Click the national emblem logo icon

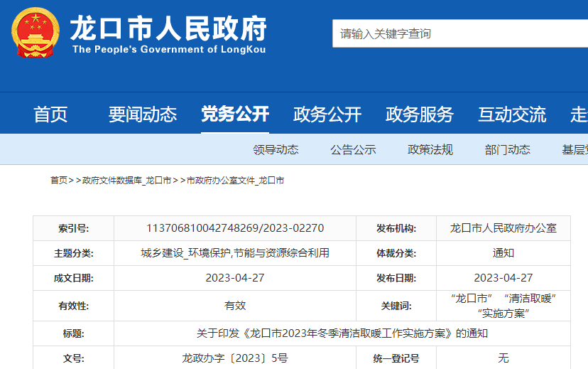click(x=36, y=33)
